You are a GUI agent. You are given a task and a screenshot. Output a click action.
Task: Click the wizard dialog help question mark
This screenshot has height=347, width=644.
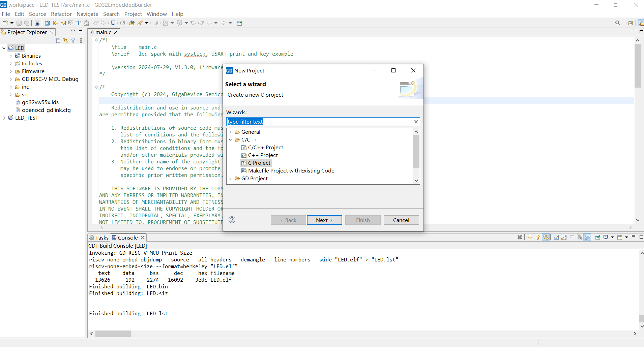[232, 220]
